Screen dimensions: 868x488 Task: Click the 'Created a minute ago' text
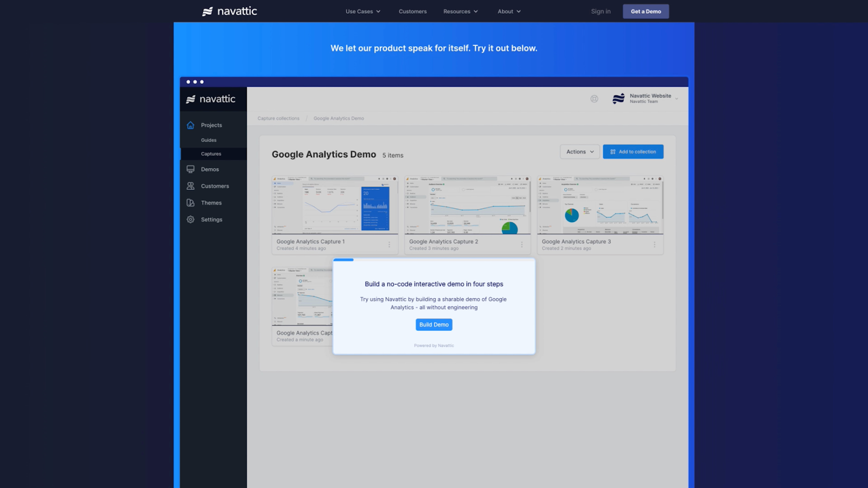pyautogui.click(x=299, y=340)
